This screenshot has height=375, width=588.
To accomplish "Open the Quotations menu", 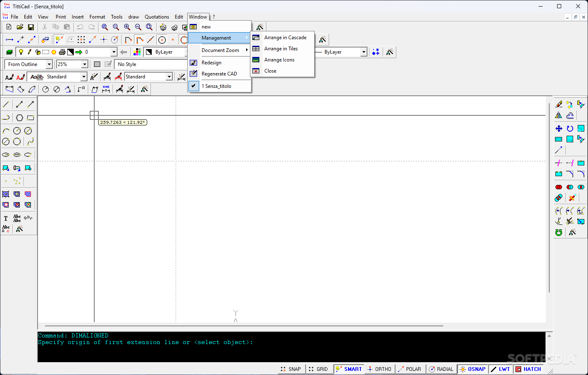I will 157,17.
